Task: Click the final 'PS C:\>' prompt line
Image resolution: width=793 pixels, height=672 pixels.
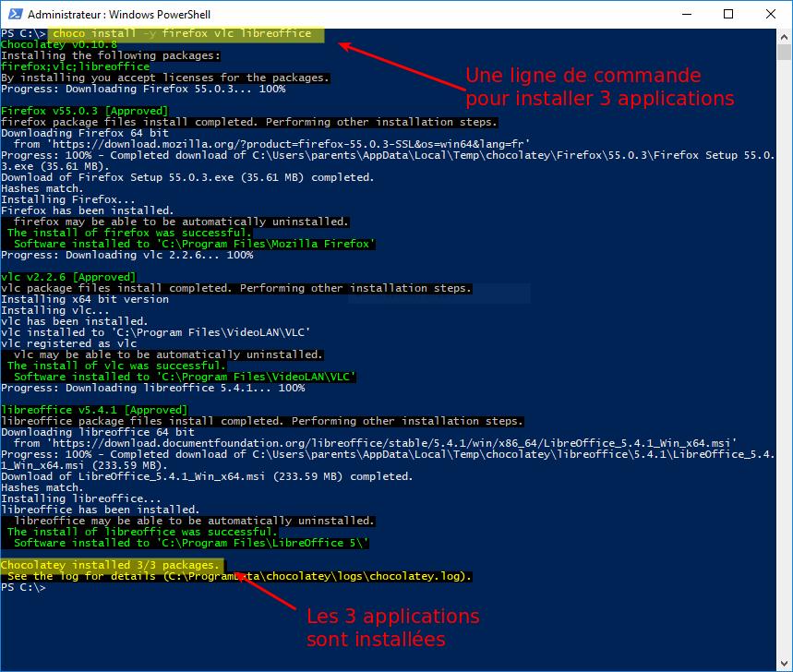Action: pos(23,588)
